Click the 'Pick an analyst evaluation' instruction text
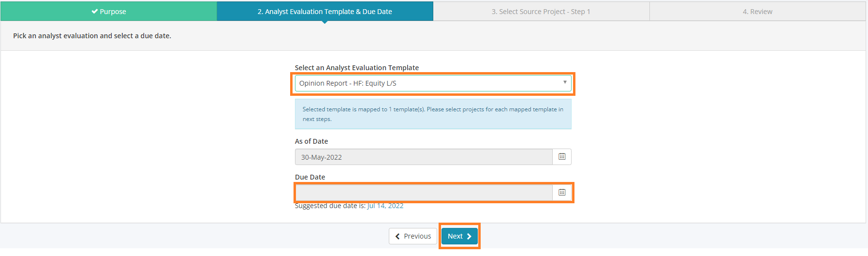The width and height of the screenshot is (868, 256). point(92,36)
